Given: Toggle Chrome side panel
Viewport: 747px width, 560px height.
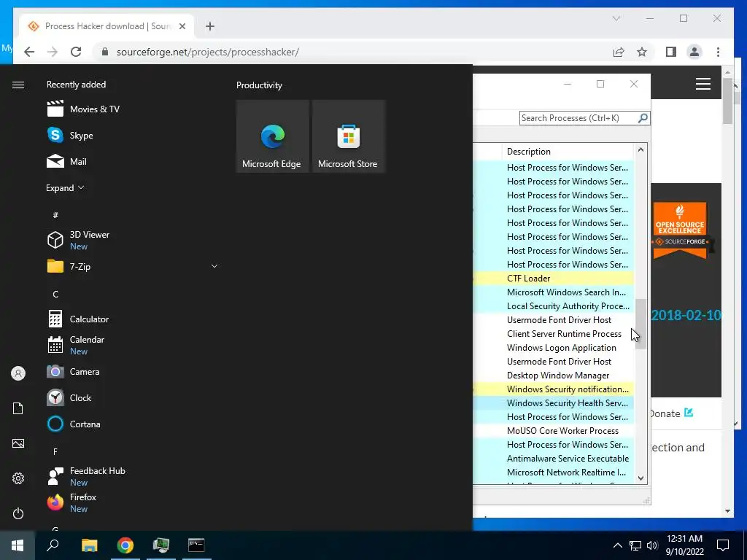Looking at the screenshot, I should tap(671, 52).
